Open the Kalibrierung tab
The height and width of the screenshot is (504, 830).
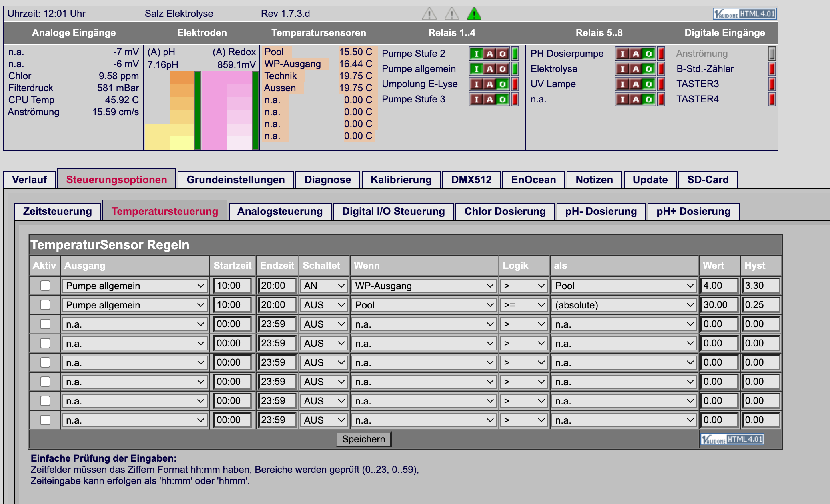(401, 180)
